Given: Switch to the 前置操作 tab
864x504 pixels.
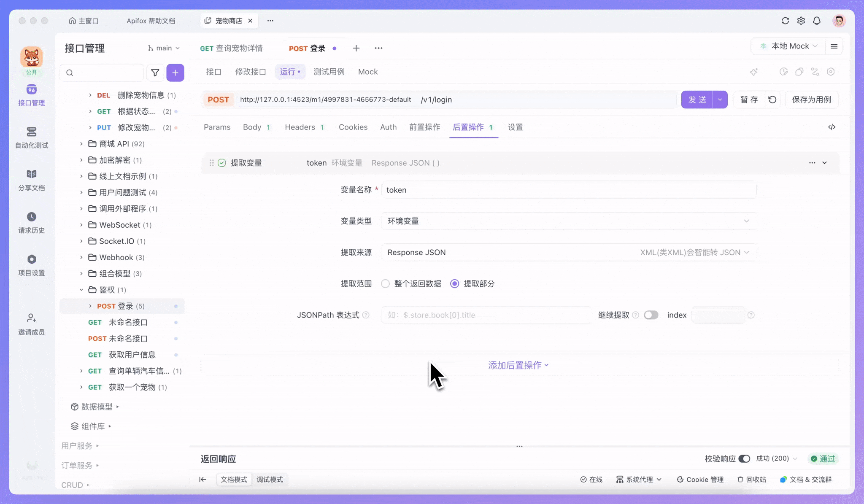Looking at the screenshot, I should (x=424, y=127).
